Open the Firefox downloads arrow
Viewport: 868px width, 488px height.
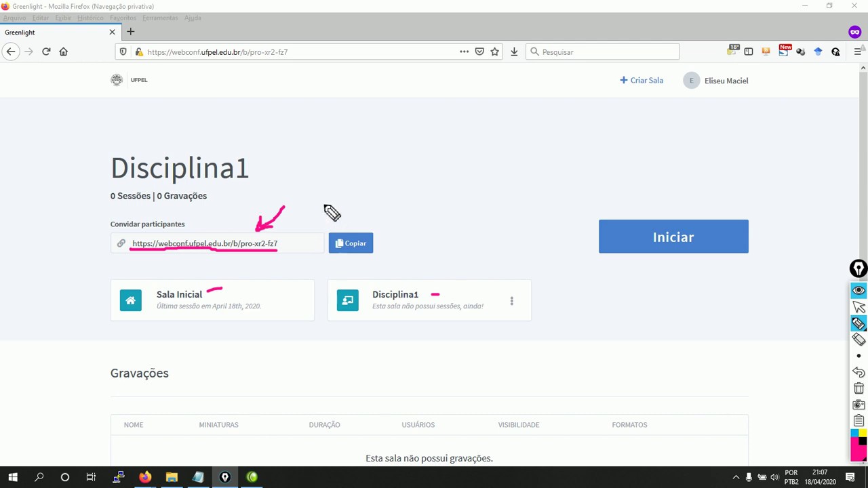click(514, 52)
